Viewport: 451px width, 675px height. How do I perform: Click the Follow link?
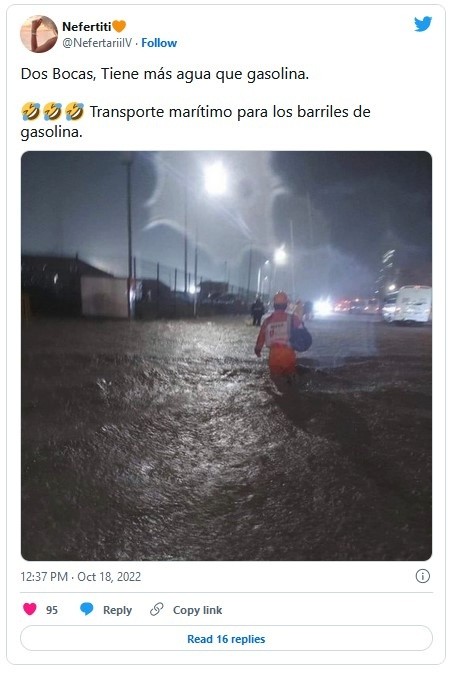point(159,43)
